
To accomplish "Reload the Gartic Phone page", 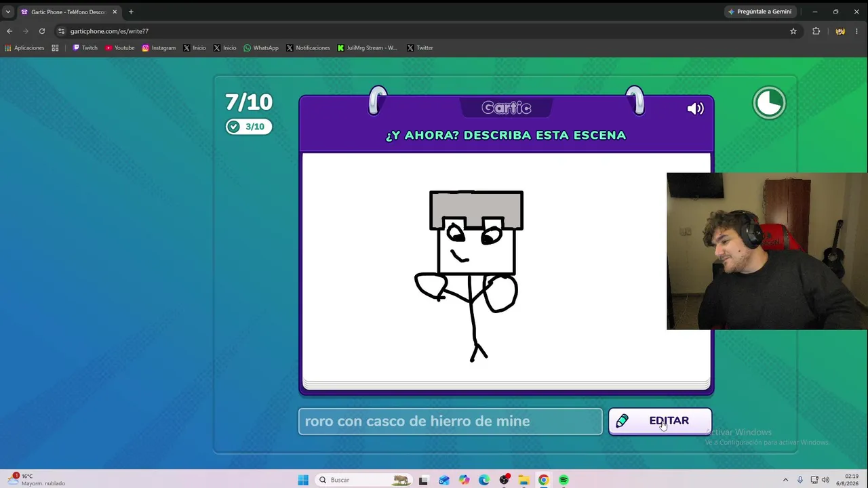I will pos(42,31).
